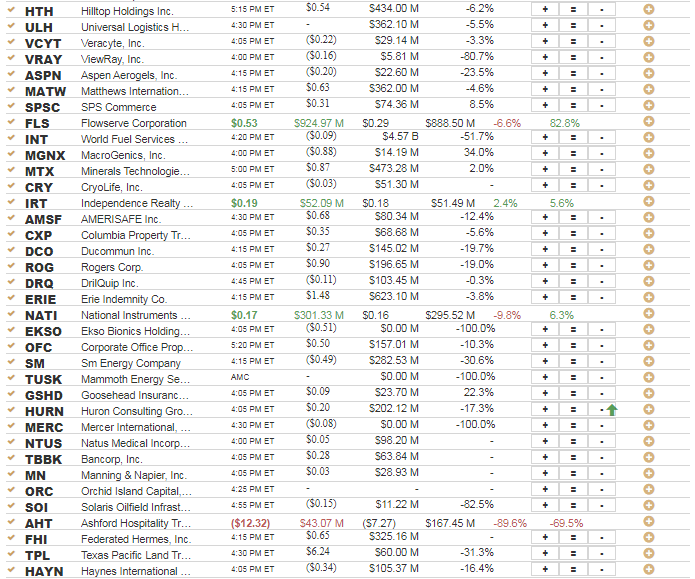Click the gold plus circle in ORC row

pyautogui.click(x=648, y=489)
